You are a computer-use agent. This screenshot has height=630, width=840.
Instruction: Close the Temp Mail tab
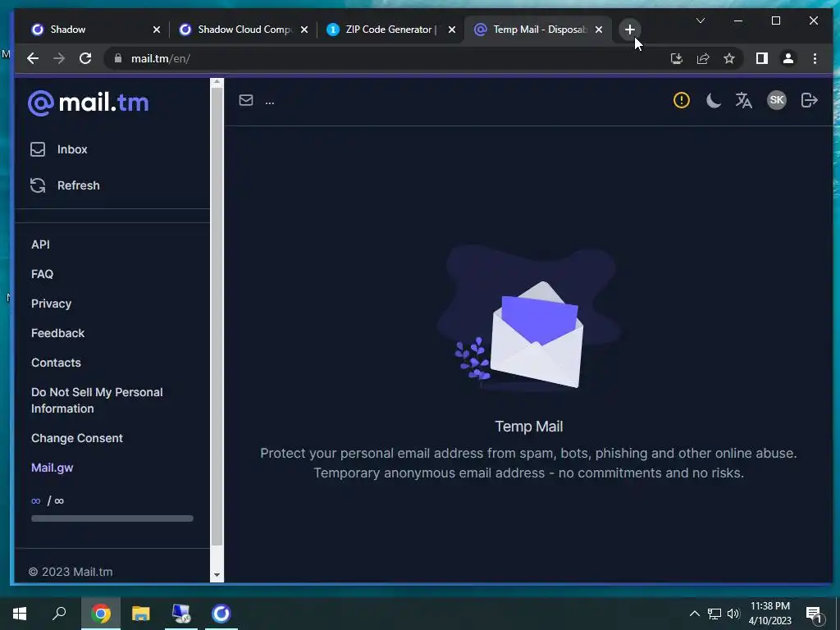(599, 30)
